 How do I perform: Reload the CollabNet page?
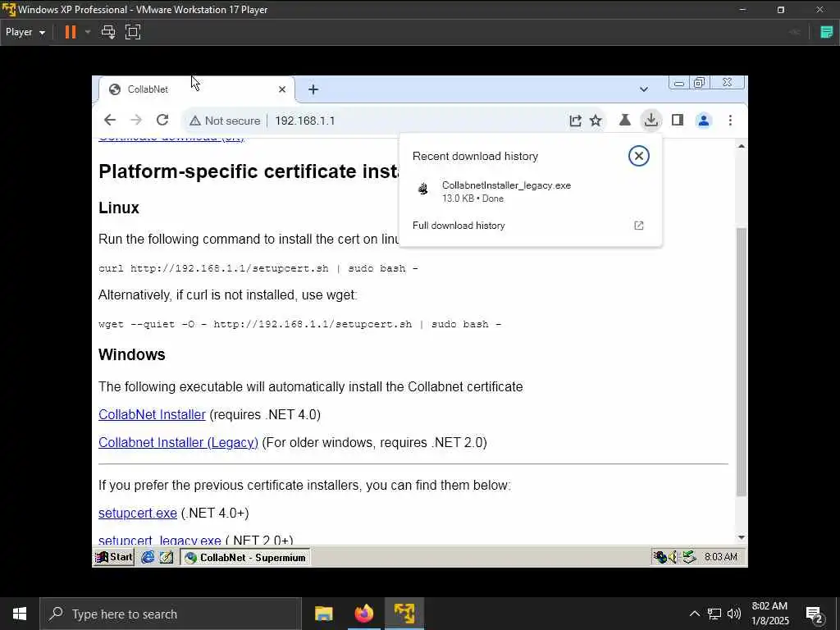pos(162,120)
